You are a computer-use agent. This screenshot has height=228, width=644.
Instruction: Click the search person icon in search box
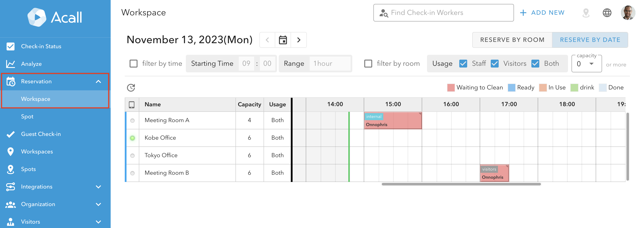(x=384, y=13)
